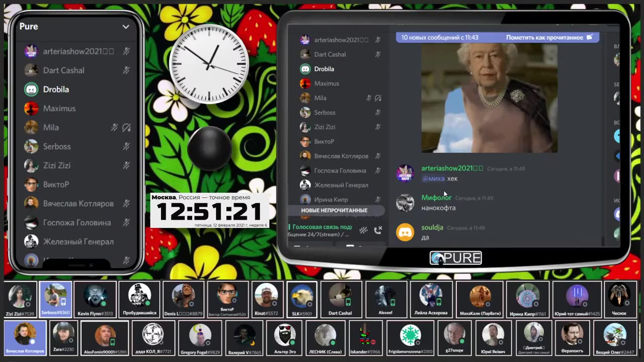644x362 pixels.
Task: Click Мифолог username in chat
Action: 436,198
